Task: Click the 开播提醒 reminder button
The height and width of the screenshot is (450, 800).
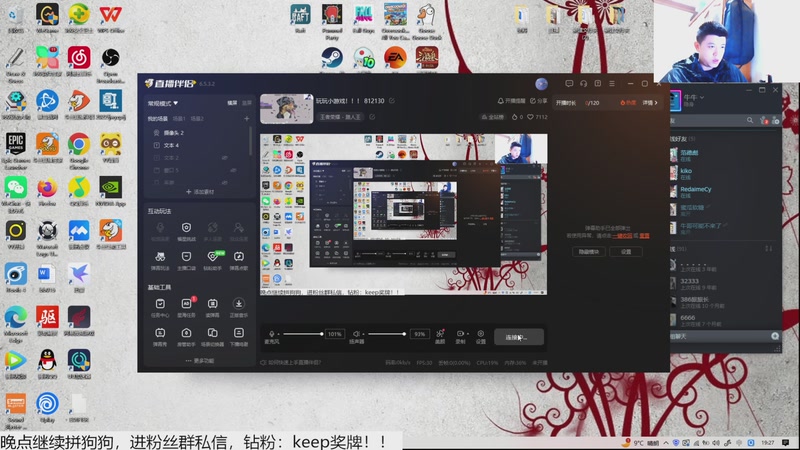Action: 511,101
